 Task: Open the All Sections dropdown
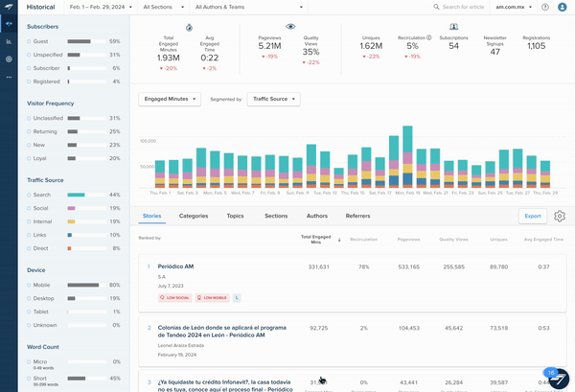(x=164, y=7)
